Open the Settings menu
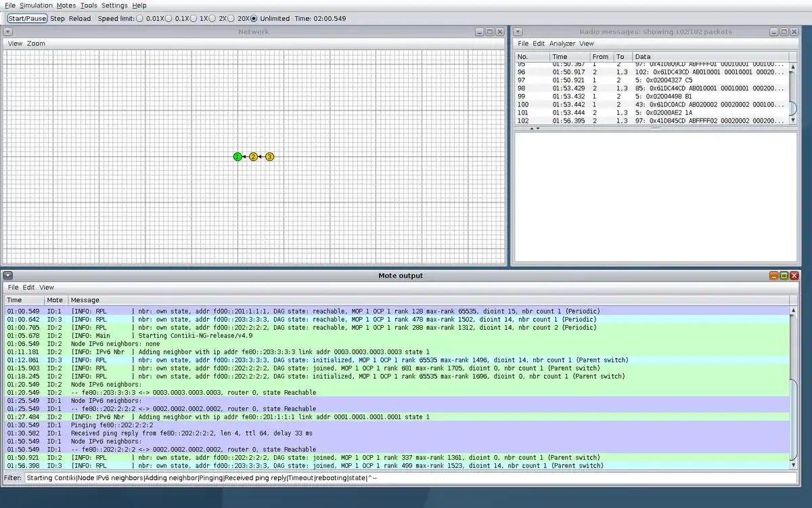Image resolution: width=812 pixels, height=508 pixels. coord(114,5)
